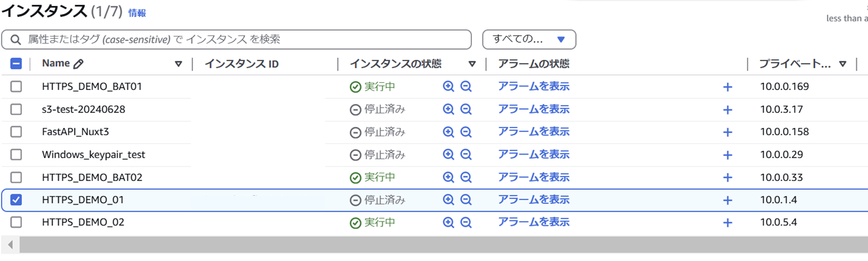Click private IP 10.0.1.4

[x=778, y=200]
